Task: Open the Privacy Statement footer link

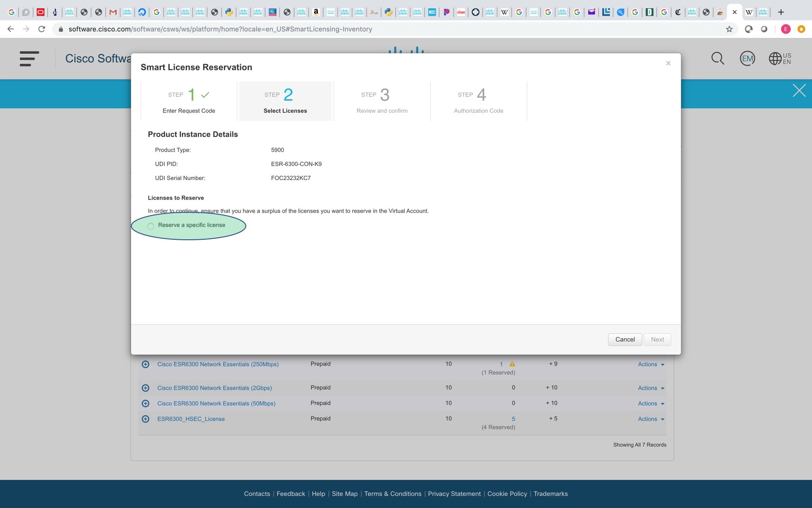Action: tap(454, 494)
